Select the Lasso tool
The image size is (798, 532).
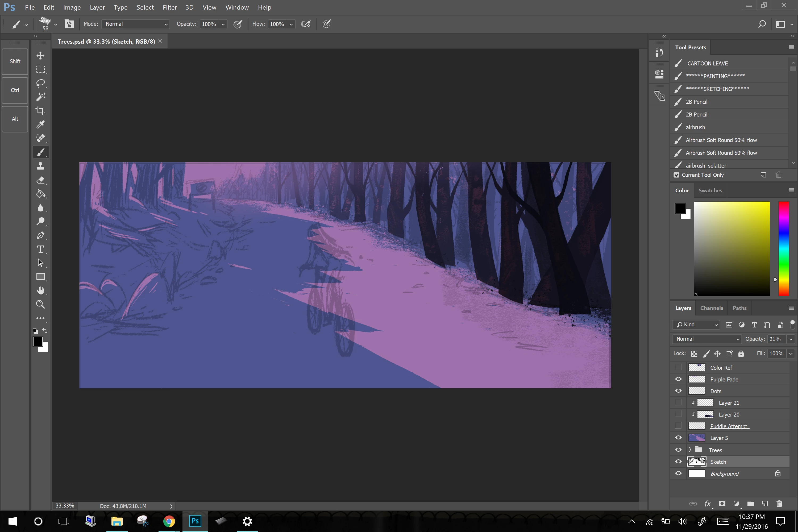(40, 83)
